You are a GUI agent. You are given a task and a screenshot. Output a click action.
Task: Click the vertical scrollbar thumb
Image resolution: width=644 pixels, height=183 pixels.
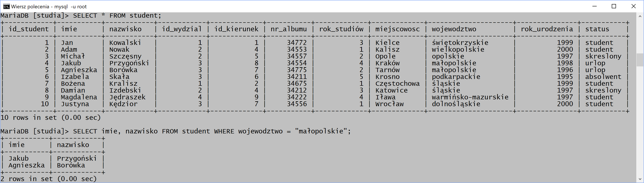[x=640, y=60]
